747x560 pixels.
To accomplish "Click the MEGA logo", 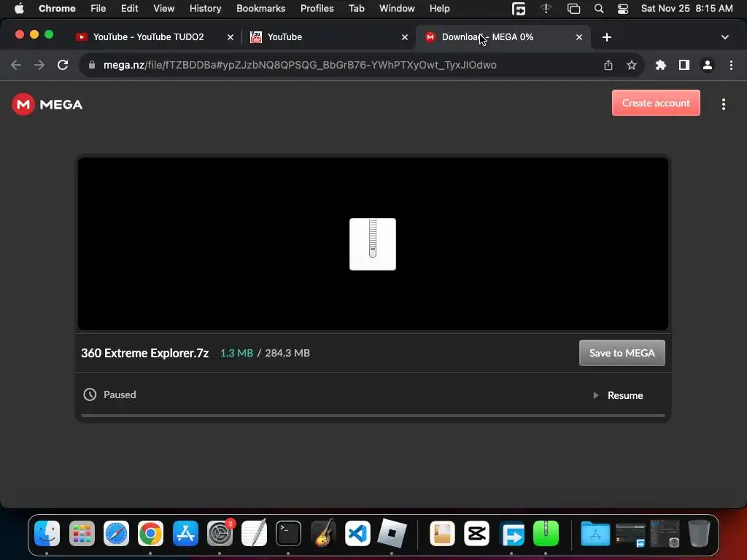I will [x=47, y=104].
